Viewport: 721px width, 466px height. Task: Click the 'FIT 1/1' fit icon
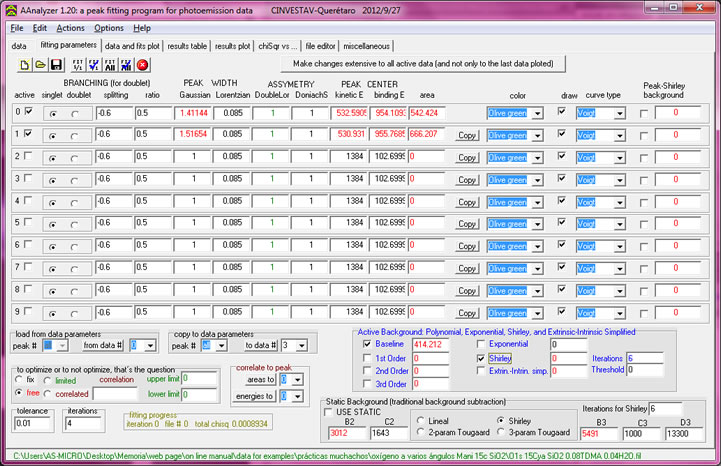click(x=78, y=64)
